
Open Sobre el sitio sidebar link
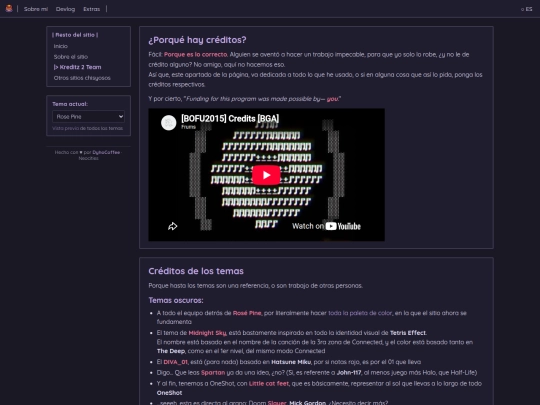tap(71, 57)
